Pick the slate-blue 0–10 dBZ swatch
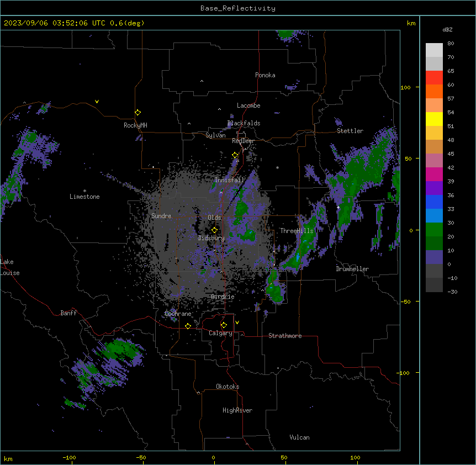Image resolution: width=476 pixels, height=465 pixels. (x=434, y=257)
